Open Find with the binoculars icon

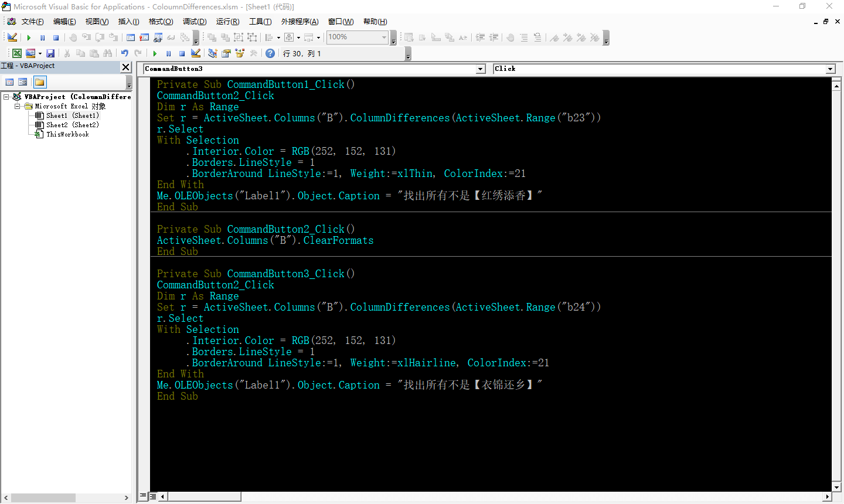(107, 53)
